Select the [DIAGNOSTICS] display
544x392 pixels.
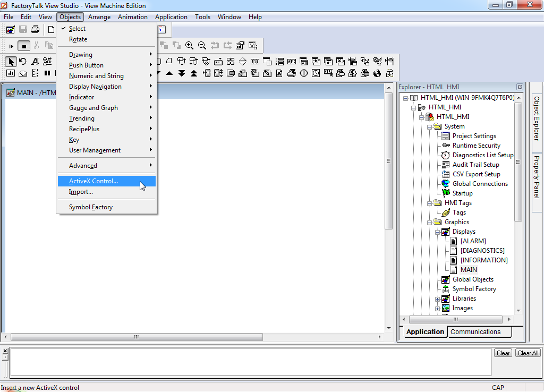(482, 251)
